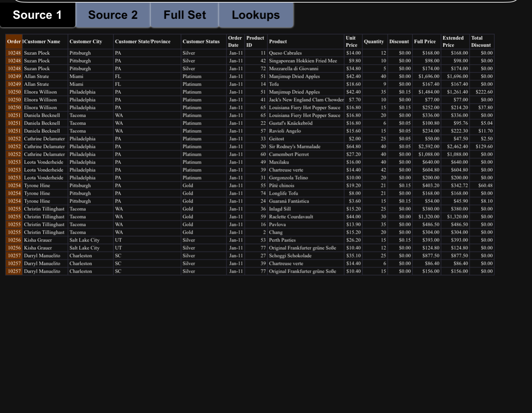Viewport: 532px width, 413px height.
Task: Select the $129.60 total discount cell
Action: pos(482,147)
